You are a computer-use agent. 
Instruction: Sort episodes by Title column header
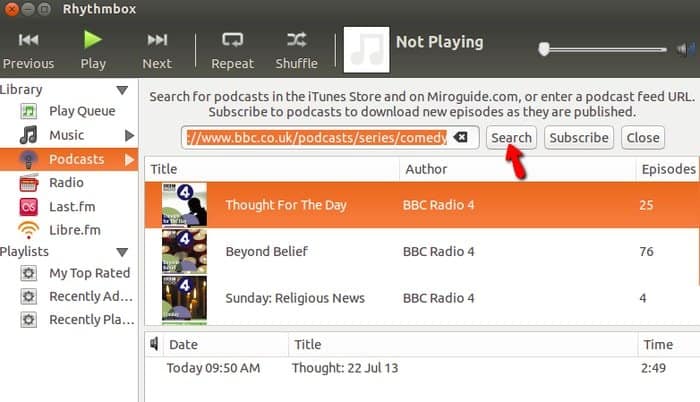(x=463, y=344)
